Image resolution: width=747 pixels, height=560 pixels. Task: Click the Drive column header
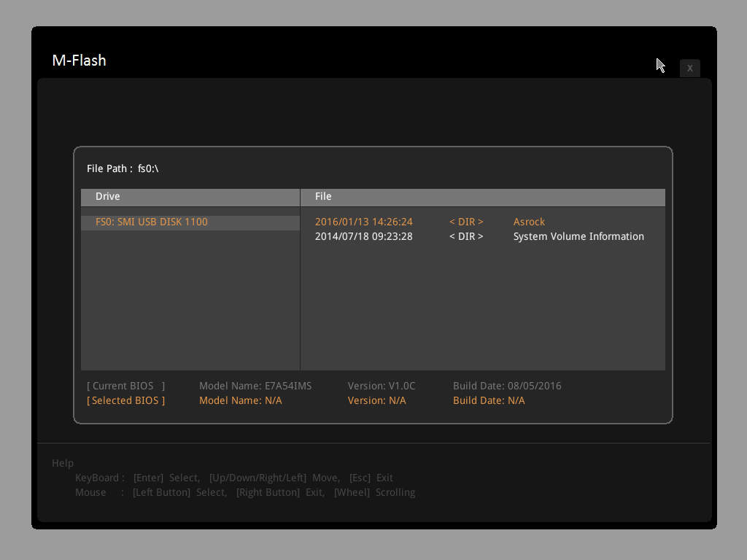(x=108, y=196)
